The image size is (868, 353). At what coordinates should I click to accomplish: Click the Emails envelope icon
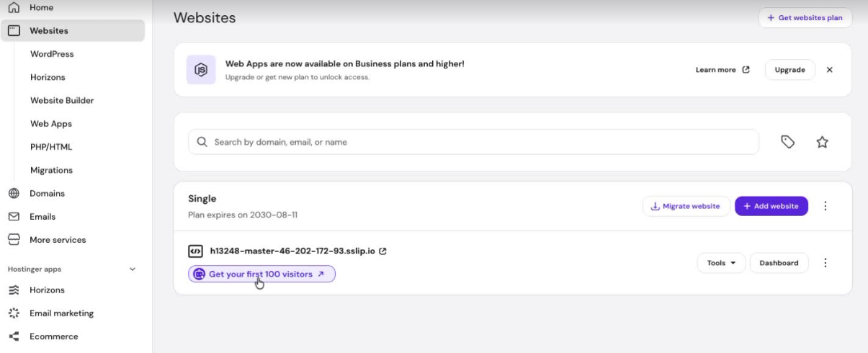[13, 216]
